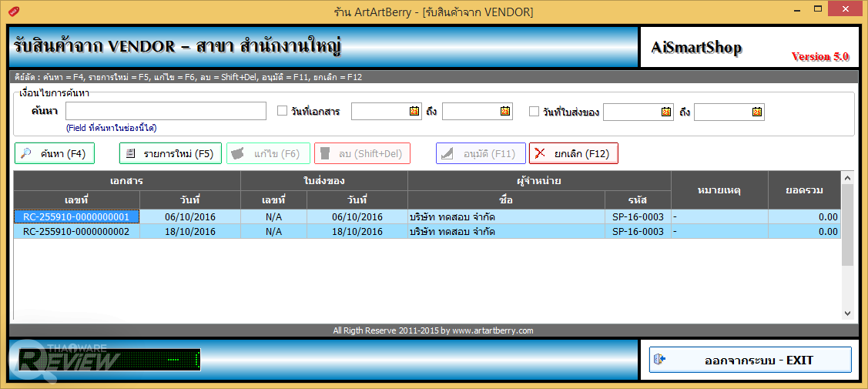Click the door icon on EXIT button
The image size is (868, 389).
click(x=659, y=360)
